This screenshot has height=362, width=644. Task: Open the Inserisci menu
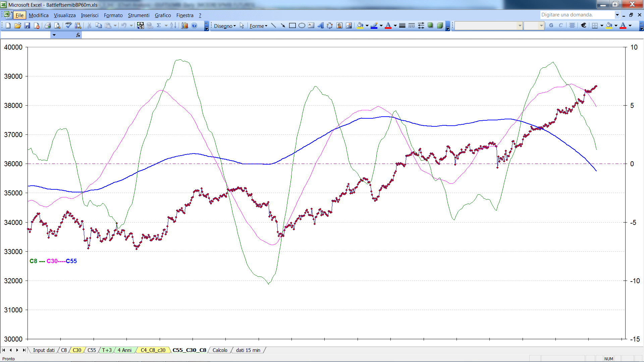tap(90, 15)
